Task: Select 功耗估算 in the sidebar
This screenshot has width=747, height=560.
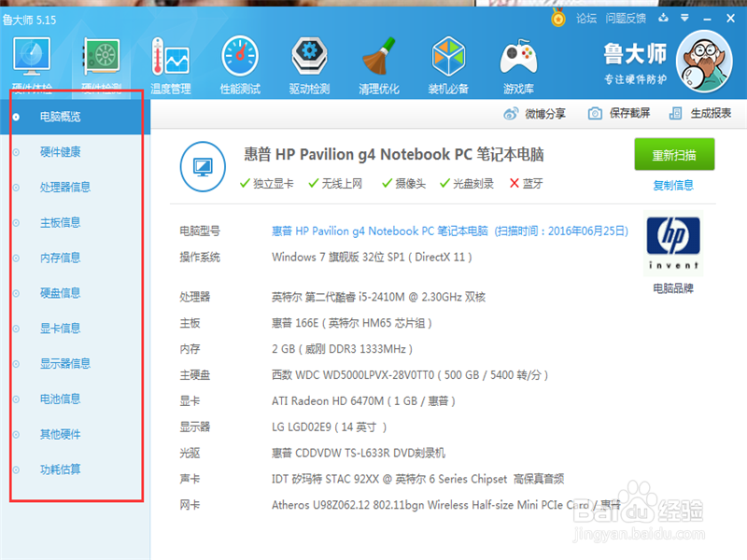Action: (60, 469)
